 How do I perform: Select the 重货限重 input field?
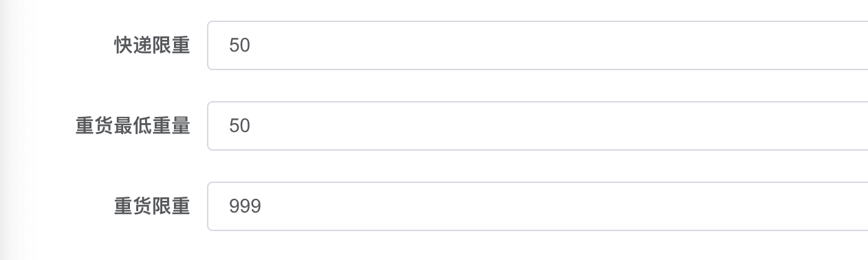(x=538, y=206)
